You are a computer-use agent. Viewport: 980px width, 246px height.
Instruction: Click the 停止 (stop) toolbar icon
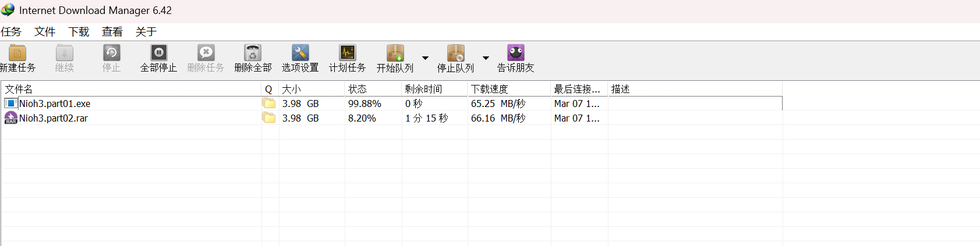[111, 53]
